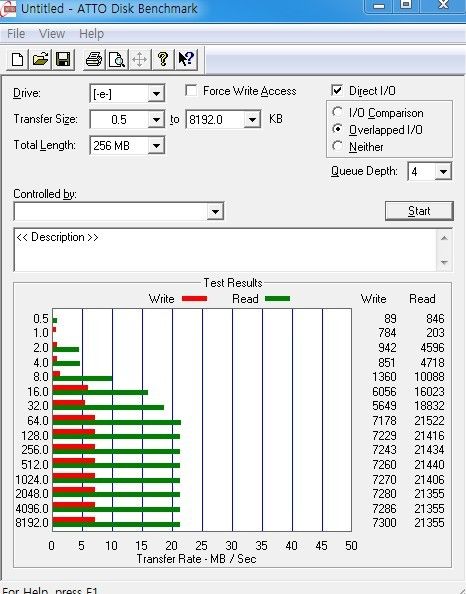The image size is (466, 594).
Task: Click the ATTO application icon in title bar
Action: pyautogui.click(x=8, y=9)
